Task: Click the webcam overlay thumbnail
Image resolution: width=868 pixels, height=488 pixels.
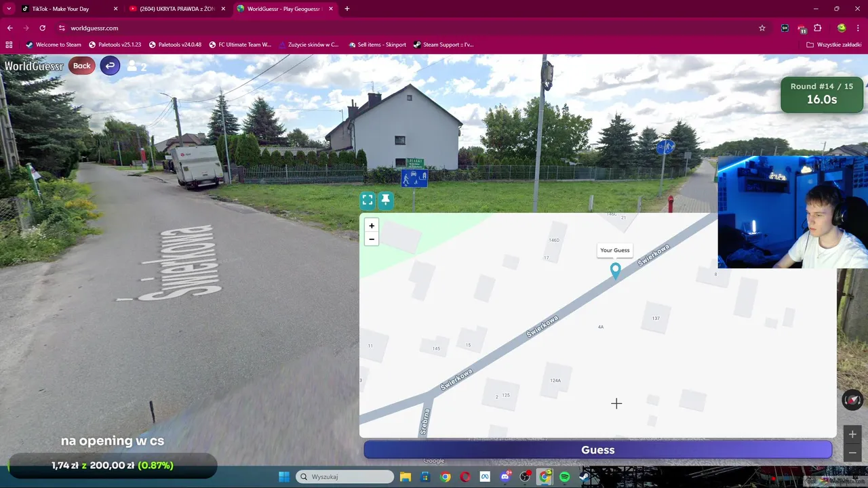Action: tap(793, 212)
